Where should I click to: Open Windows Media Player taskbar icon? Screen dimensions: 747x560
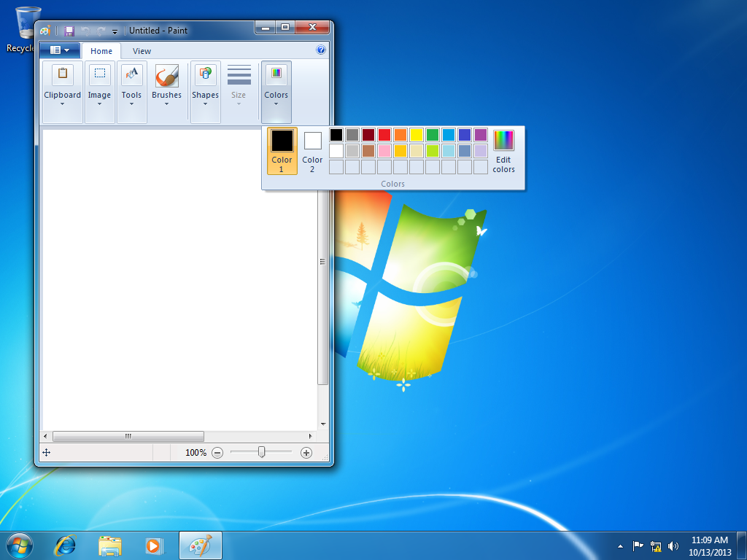coord(154,545)
